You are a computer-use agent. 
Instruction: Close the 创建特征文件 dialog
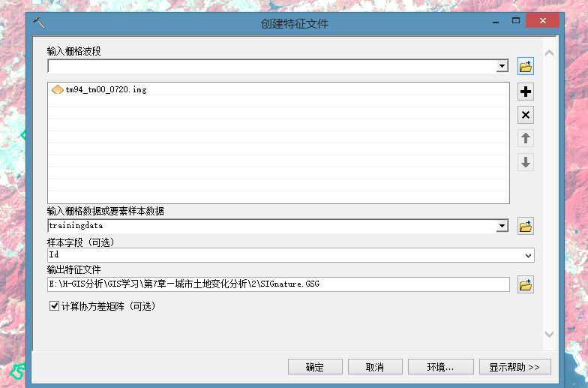[543, 21]
